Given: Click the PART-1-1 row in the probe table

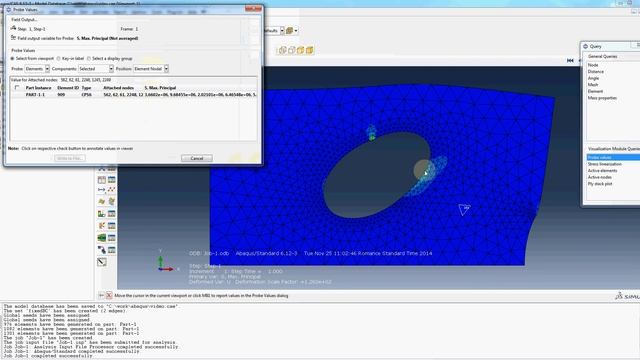Looking at the screenshot, I should (x=134, y=94).
